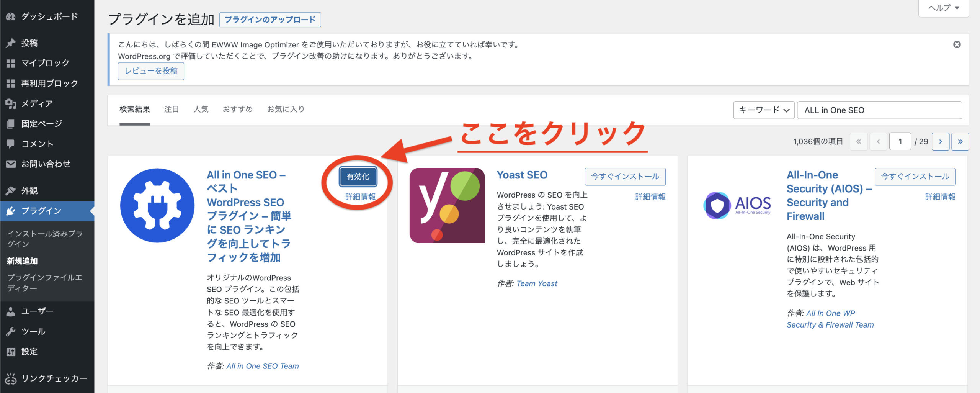
Task: Click the 固定ページ pages icon
Action: coord(11,124)
